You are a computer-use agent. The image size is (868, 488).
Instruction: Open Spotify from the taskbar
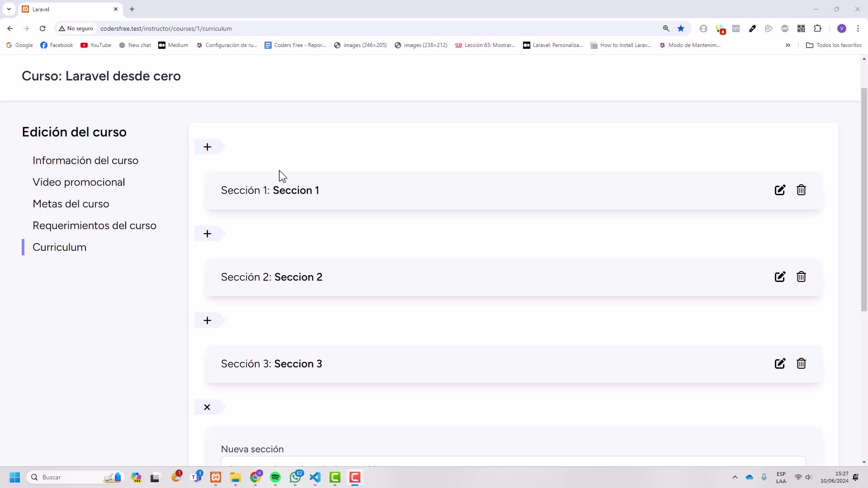pos(275,477)
